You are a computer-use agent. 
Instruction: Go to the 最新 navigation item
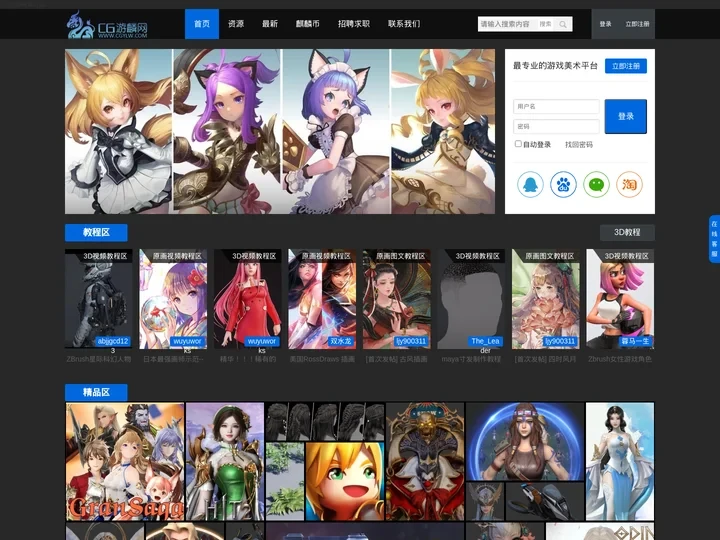[270, 24]
